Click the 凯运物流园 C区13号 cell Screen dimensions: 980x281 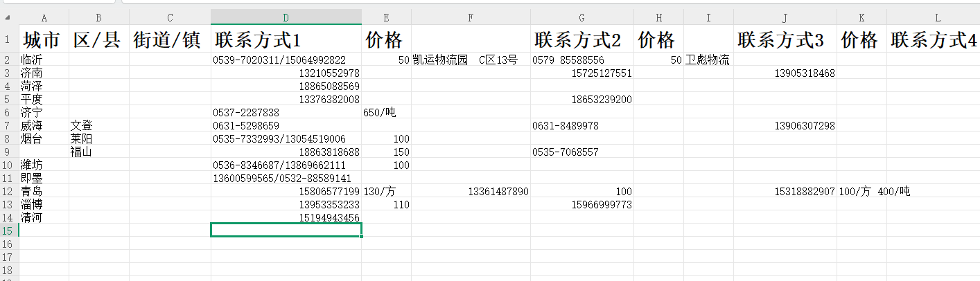pos(471,60)
